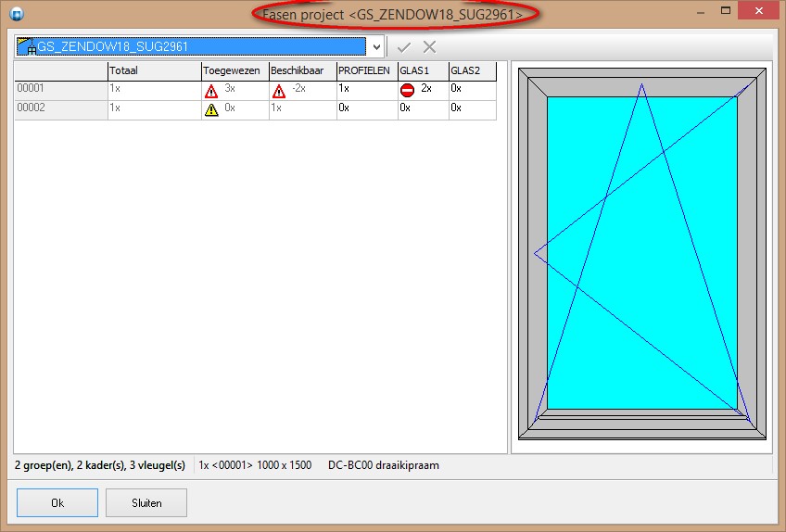Close the Fasen project window
786x532 pixels.
click(x=759, y=10)
